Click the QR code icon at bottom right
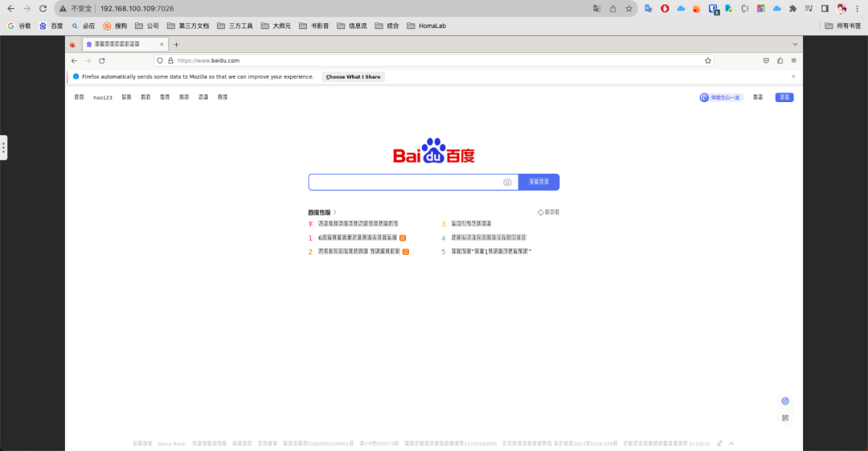868x451 pixels. (785, 418)
